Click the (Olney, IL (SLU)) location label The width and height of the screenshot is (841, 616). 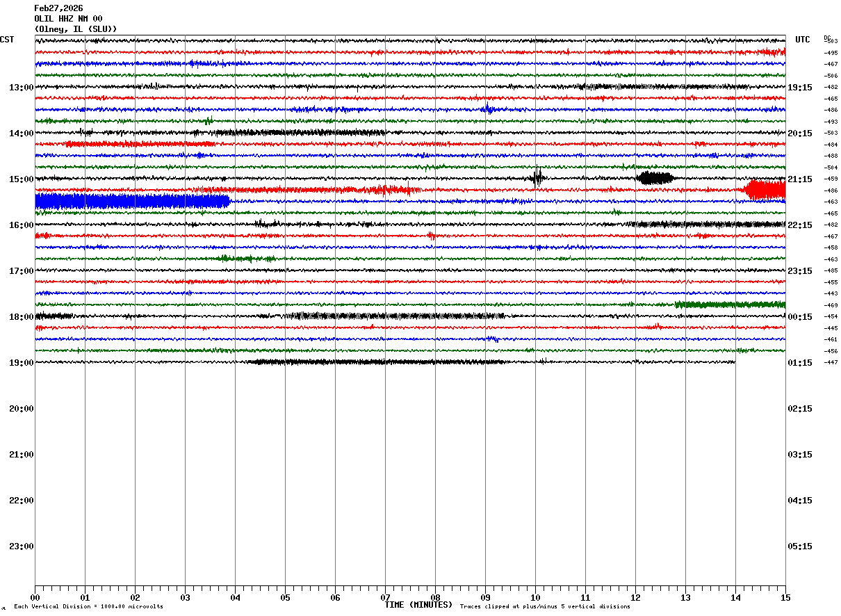(x=76, y=29)
